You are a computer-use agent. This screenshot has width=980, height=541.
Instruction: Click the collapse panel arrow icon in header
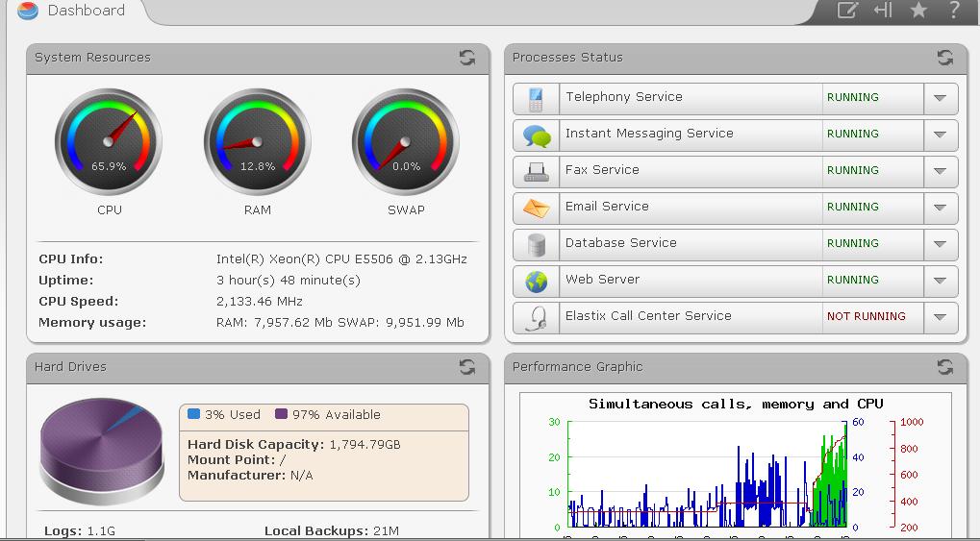click(x=883, y=11)
